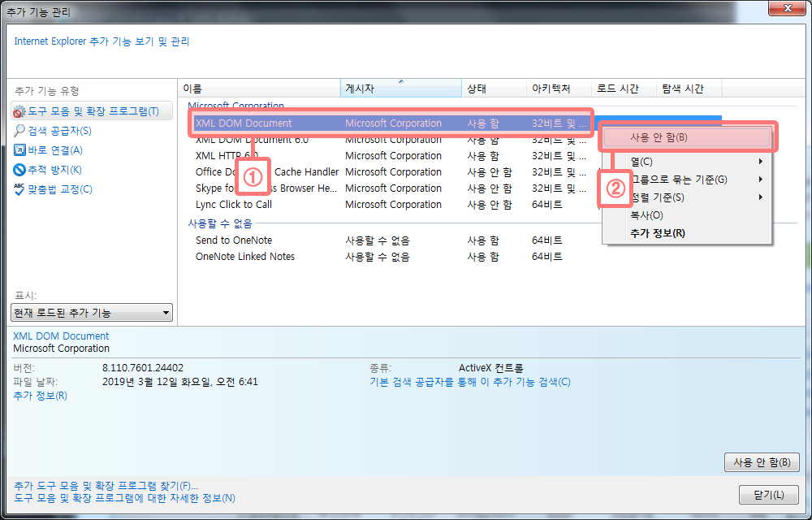Click the 사용 안 함(B) button at bottom right
This screenshot has height=520, width=812.
[762, 462]
